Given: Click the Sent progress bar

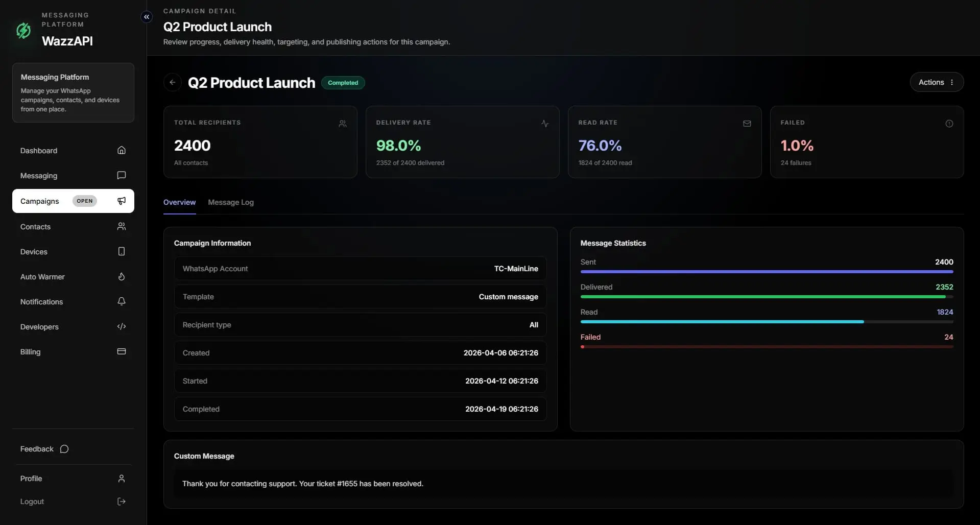Looking at the screenshot, I should pyautogui.click(x=767, y=272).
